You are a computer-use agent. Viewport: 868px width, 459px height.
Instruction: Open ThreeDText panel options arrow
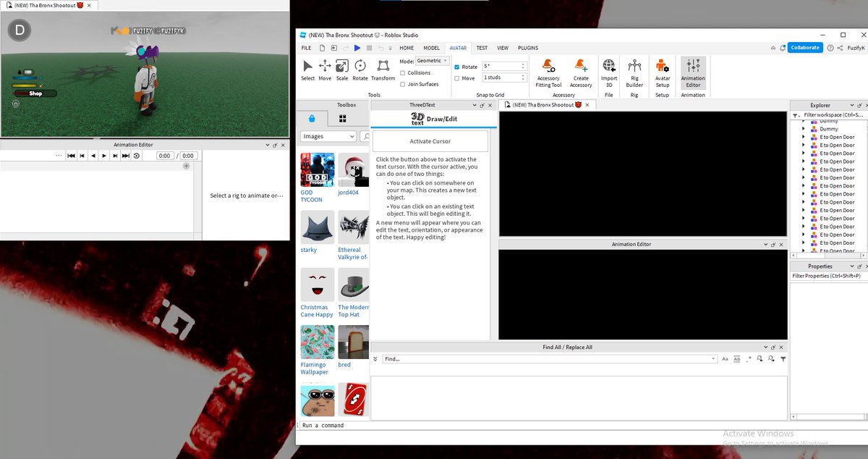[x=475, y=105]
